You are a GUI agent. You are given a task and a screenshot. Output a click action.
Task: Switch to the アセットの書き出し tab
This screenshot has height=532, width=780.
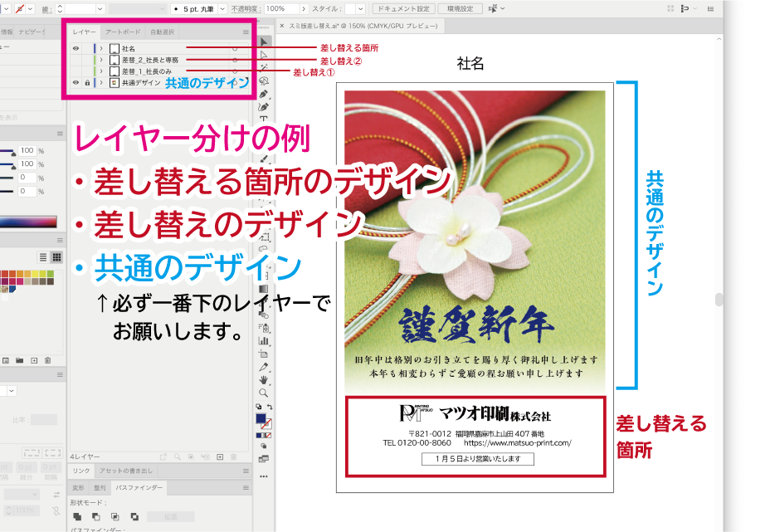(126, 471)
